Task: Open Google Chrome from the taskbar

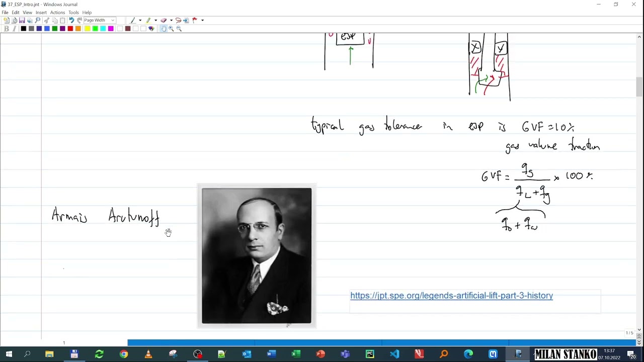Action: [123, 354]
